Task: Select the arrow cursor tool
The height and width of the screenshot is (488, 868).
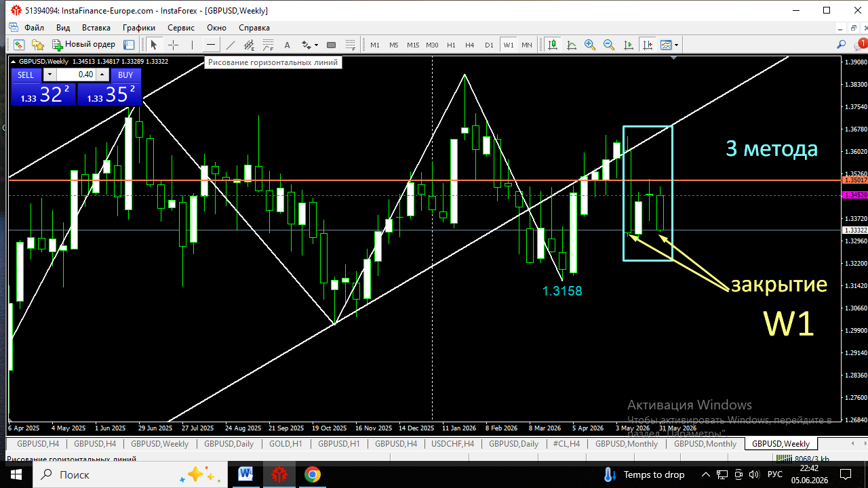Action: [x=154, y=45]
